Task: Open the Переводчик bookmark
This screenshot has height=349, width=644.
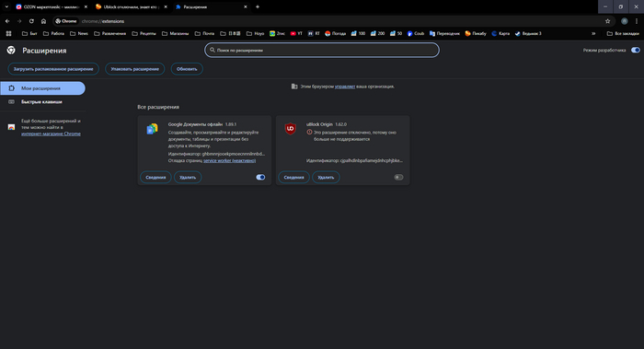Action: click(444, 34)
